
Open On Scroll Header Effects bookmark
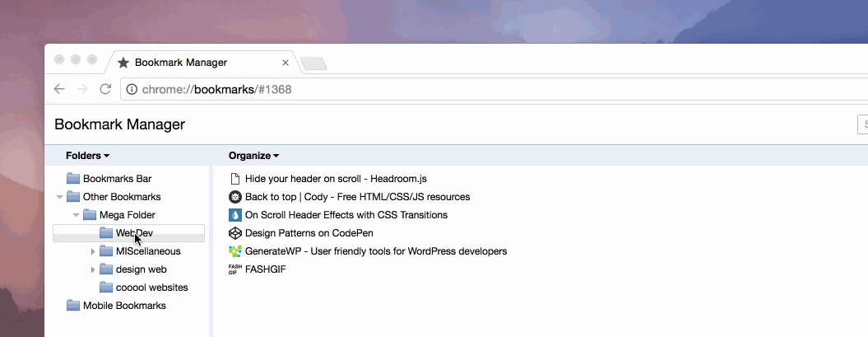click(x=346, y=215)
